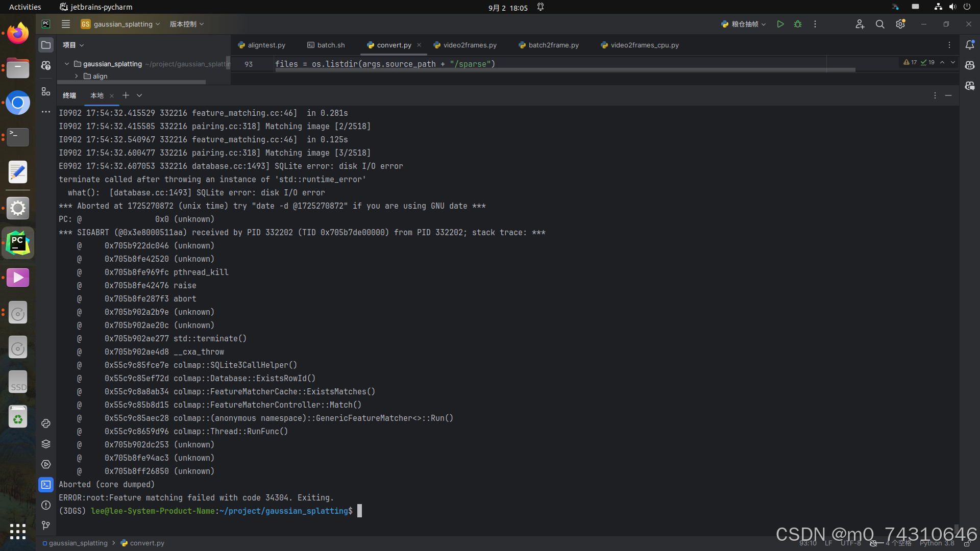Open the 版本控制 version control menu
The image size is (980, 551).
click(187, 24)
